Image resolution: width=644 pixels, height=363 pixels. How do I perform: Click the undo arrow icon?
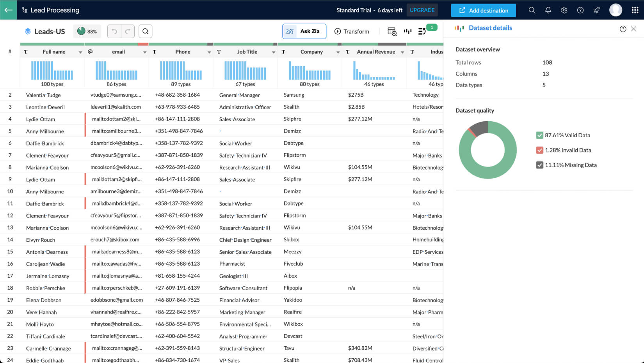(x=114, y=31)
